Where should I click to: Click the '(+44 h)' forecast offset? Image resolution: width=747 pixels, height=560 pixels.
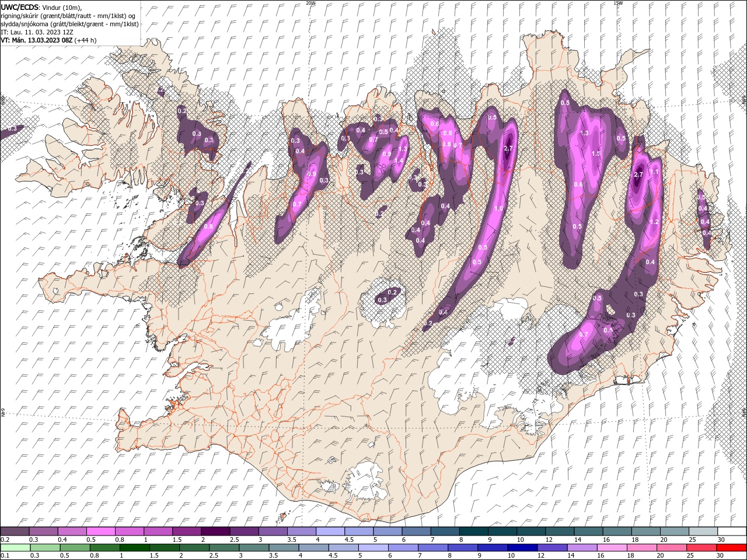(85, 40)
